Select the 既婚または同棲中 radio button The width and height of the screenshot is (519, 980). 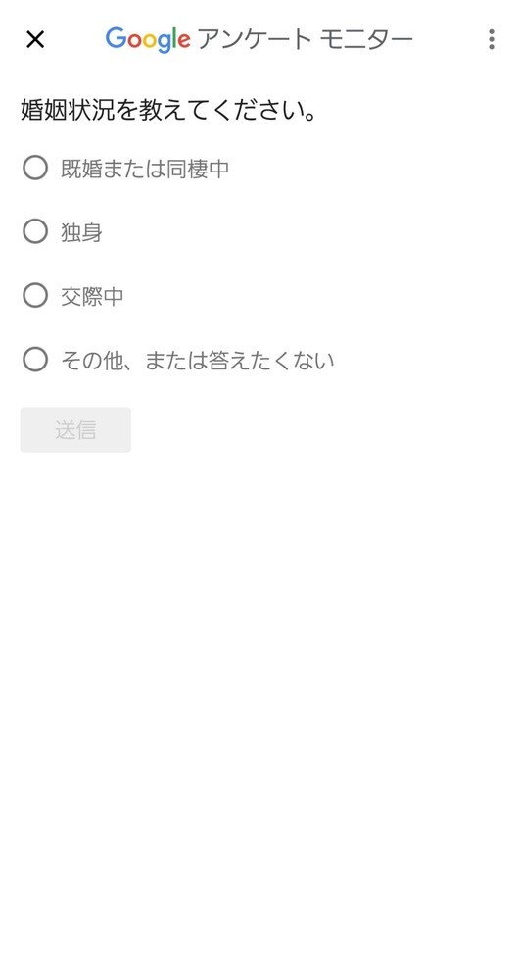pyautogui.click(x=35, y=168)
